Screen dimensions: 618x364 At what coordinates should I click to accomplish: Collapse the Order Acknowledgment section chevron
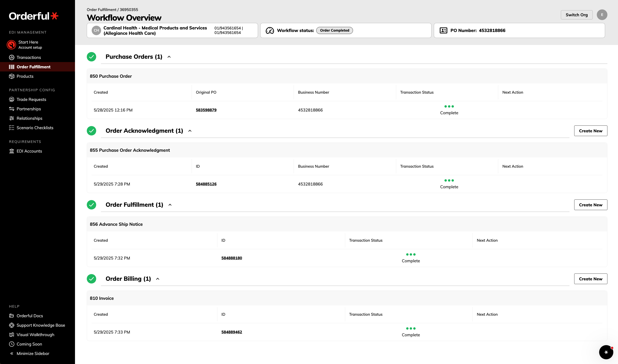point(190,131)
